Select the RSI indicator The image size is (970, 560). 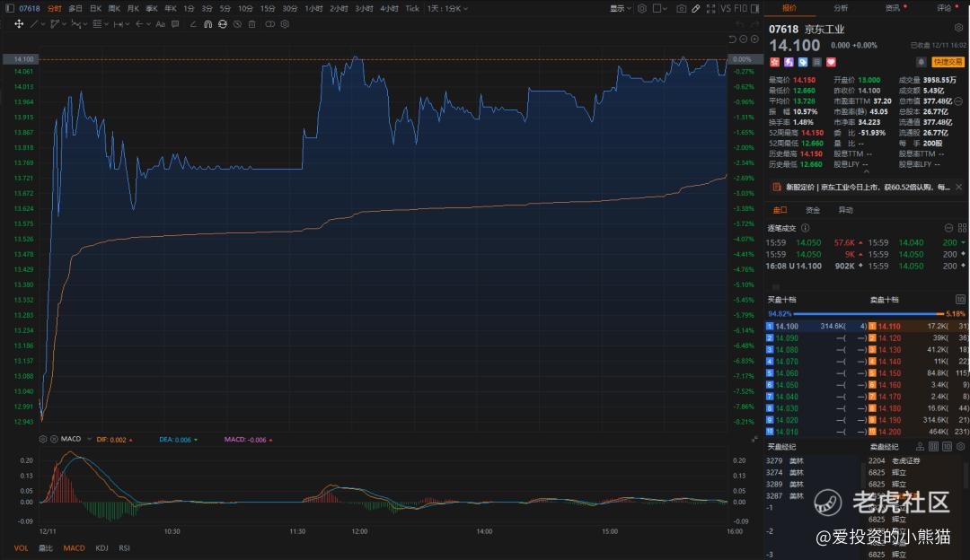pos(124,548)
